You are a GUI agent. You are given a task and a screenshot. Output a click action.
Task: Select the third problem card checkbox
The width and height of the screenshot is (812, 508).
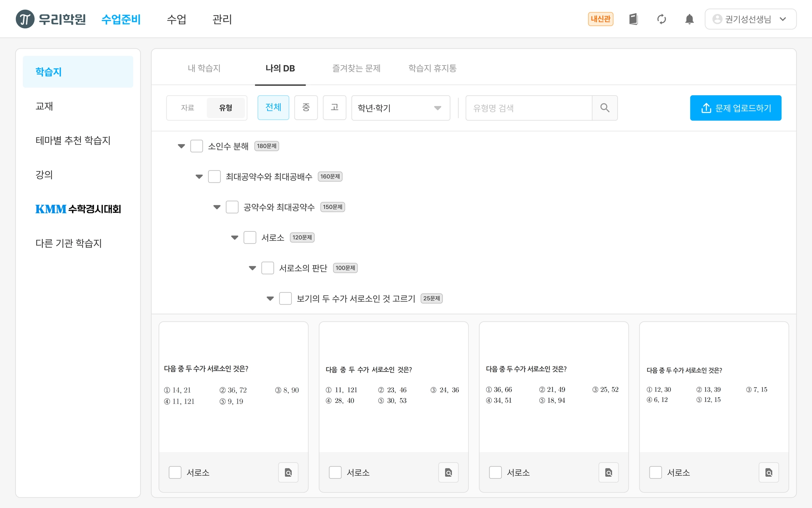(x=495, y=472)
